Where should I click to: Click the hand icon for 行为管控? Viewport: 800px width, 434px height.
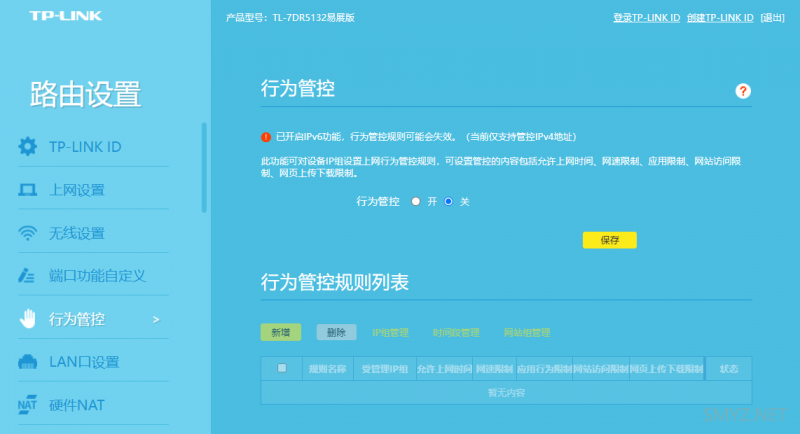point(28,319)
